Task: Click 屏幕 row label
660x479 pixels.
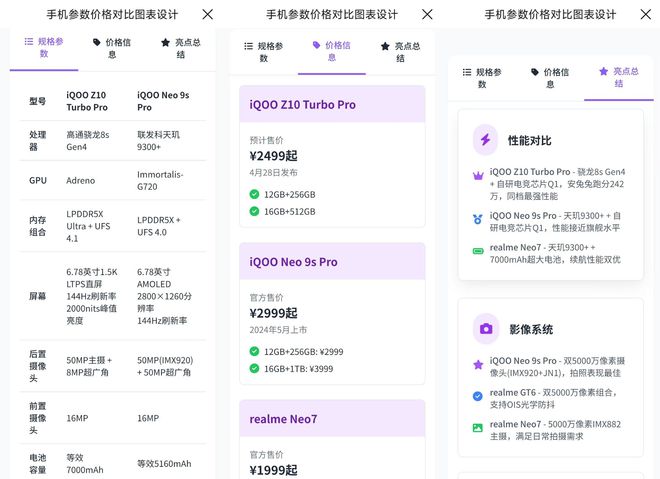Action: [37, 296]
